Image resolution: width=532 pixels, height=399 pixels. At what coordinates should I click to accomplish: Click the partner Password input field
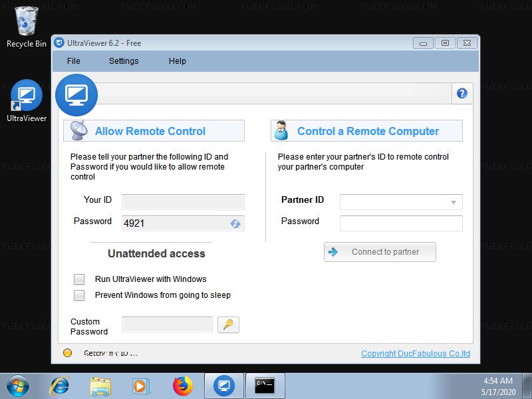tap(401, 223)
